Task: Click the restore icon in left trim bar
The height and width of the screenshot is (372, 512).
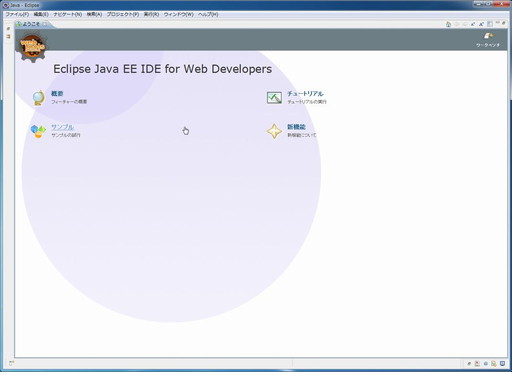Action: coord(9,29)
